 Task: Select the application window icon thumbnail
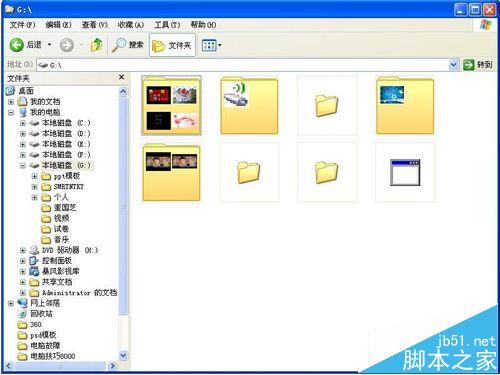coord(405,172)
